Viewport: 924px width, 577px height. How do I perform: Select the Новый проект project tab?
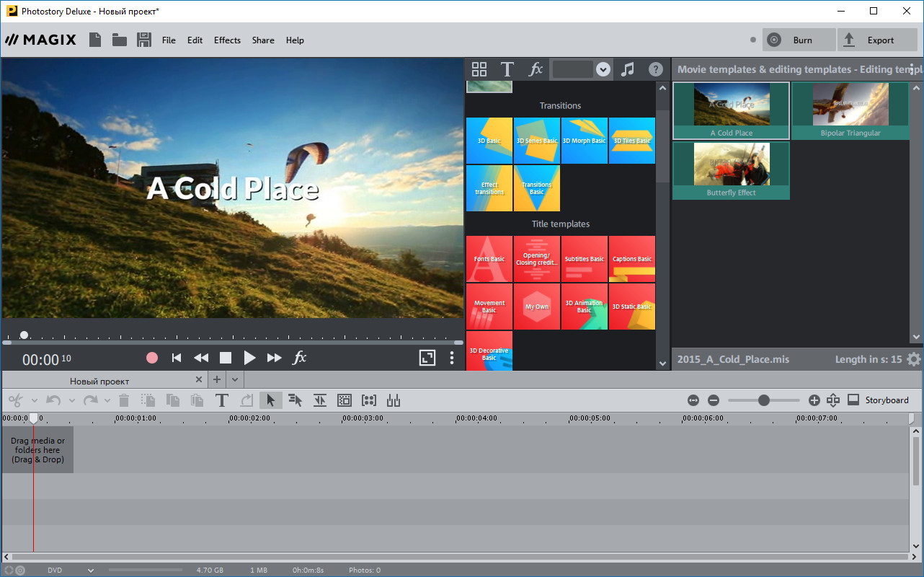coord(99,381)
